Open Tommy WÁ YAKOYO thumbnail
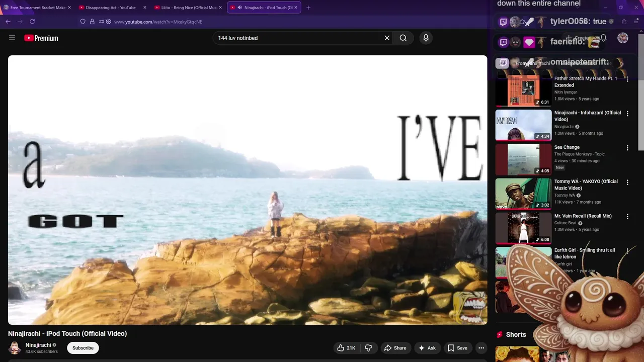Screen dimensions: 644x362 pos(523,194)
